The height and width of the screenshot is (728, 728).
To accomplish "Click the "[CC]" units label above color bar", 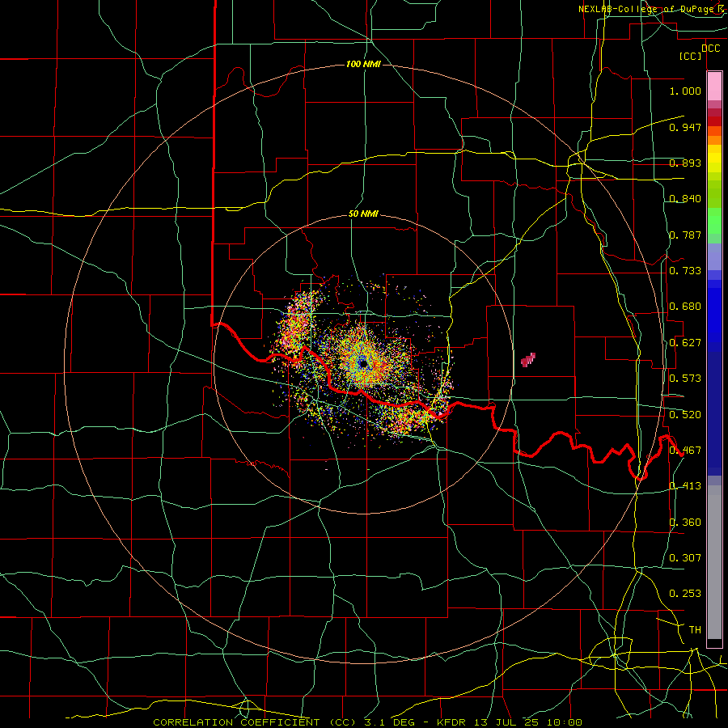I will [691, 57].
